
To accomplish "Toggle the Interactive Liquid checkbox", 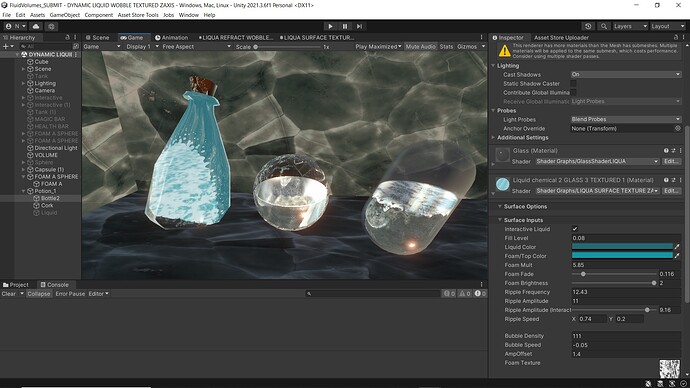I will point(575,229).
